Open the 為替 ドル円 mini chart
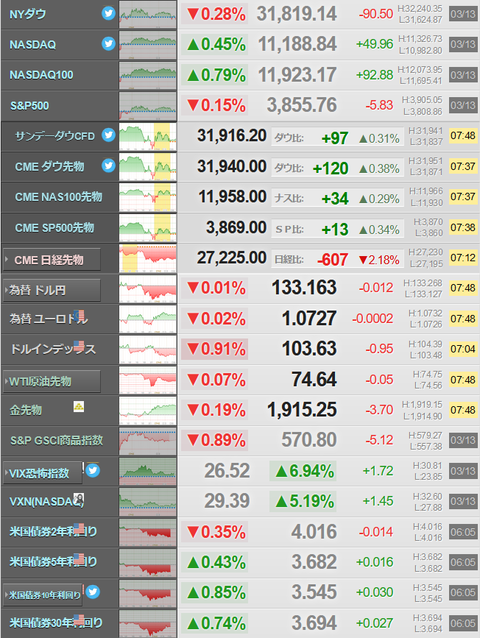The width and height of the screenshot is (480, 638). coord(148,289)
